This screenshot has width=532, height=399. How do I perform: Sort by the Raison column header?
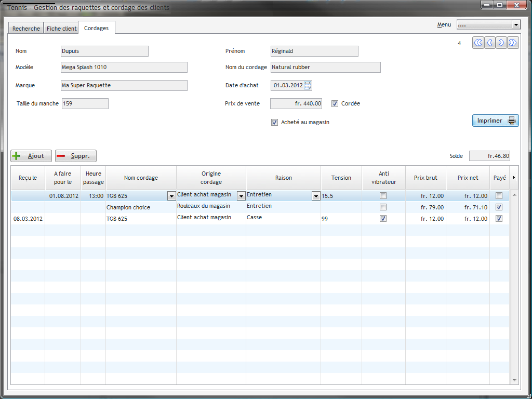(283, 178)
